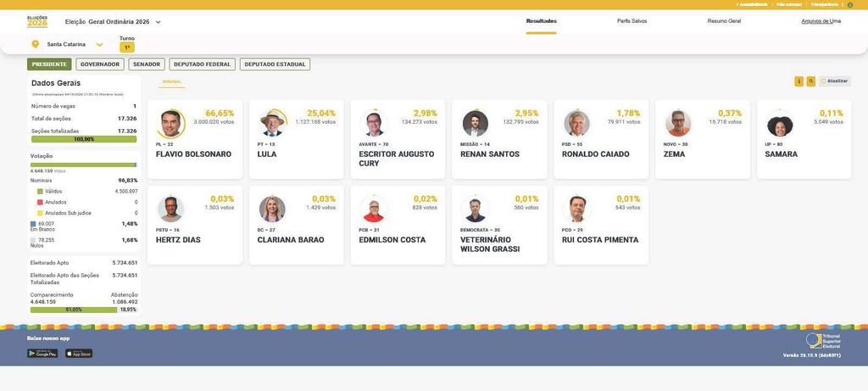The height and width of the screenshot is (391, 868).
Task: Open the Fale conosco link
Action: 788,4
